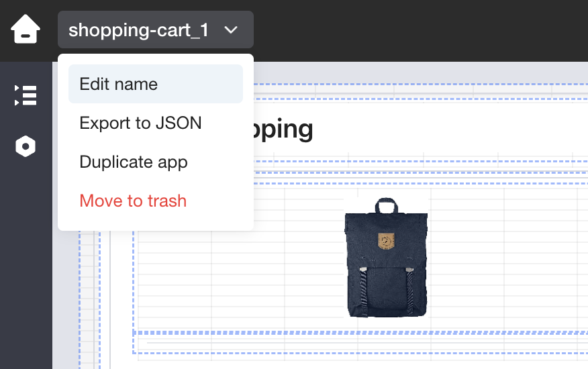Click the Shopping heading text on canvas

283,129
